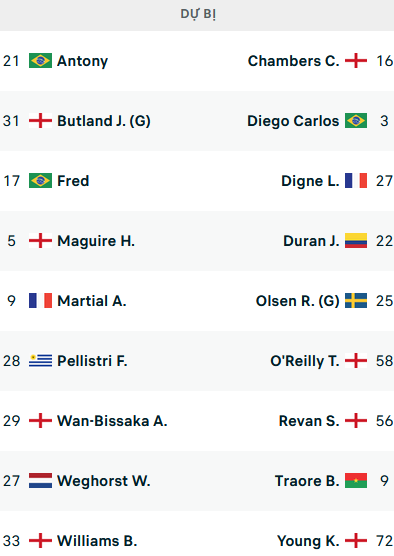Select O'Reilly T. from the bench list
394x556 pixels.
pos(305,361)
